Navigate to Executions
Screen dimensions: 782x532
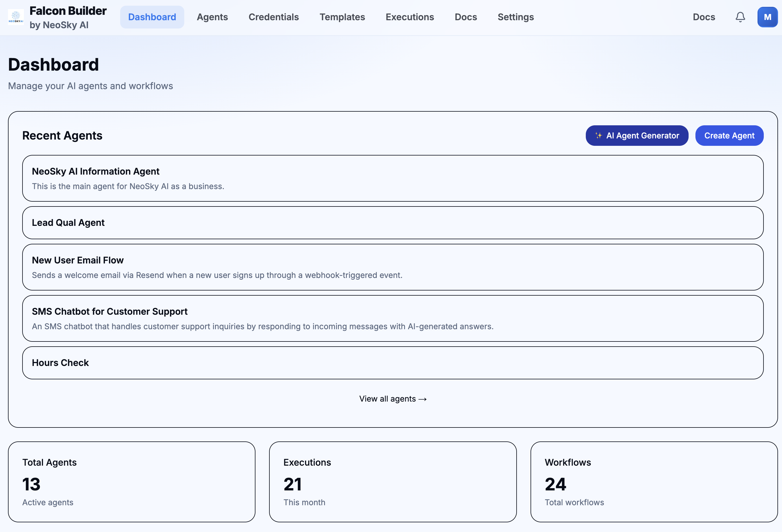[410, 17]
